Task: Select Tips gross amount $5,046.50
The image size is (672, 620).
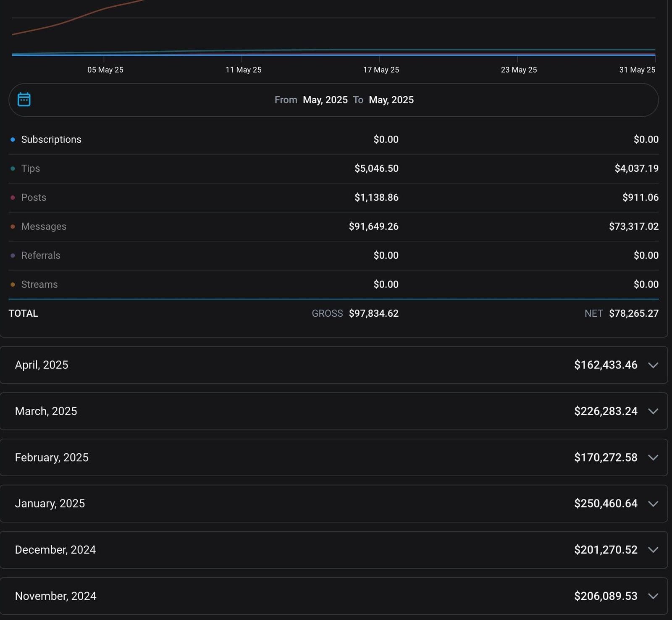Action: pos(376,168)
